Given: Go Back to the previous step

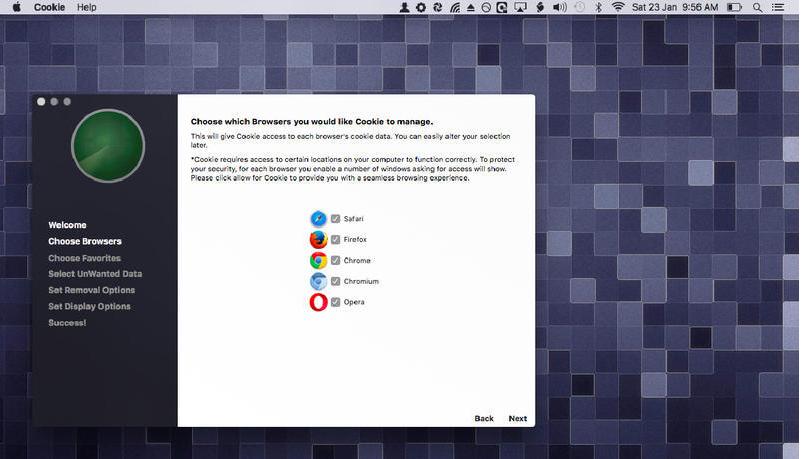Looking at the screenshot, I should pos(484,419).
